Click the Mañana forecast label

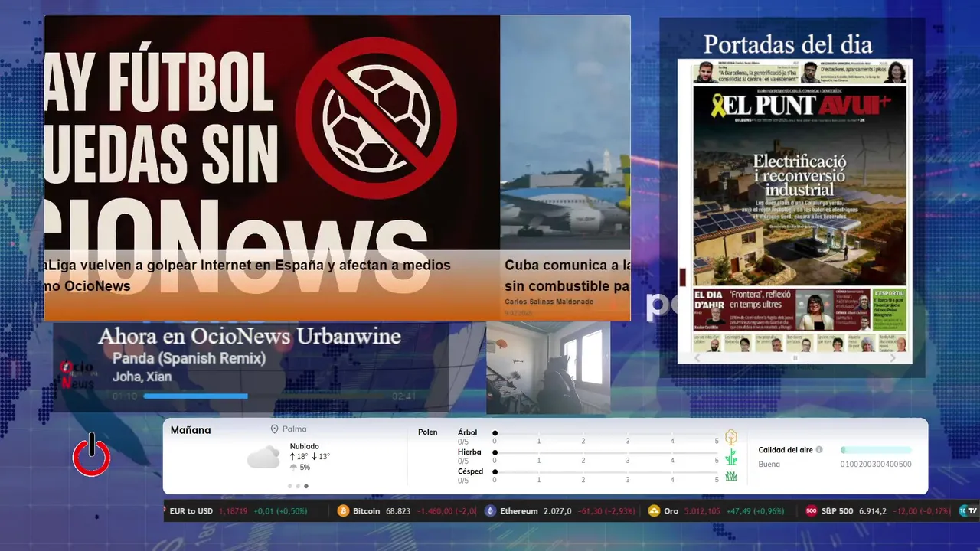(191, 430)
